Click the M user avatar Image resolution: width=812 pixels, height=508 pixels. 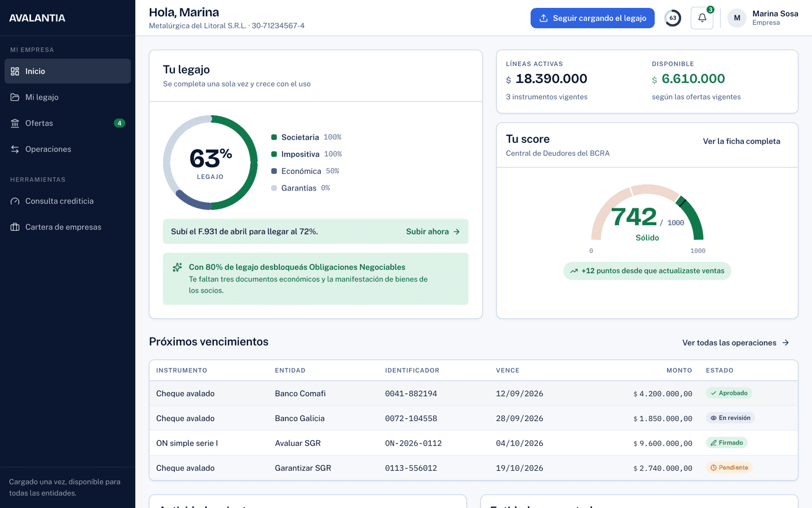point(737,18)
